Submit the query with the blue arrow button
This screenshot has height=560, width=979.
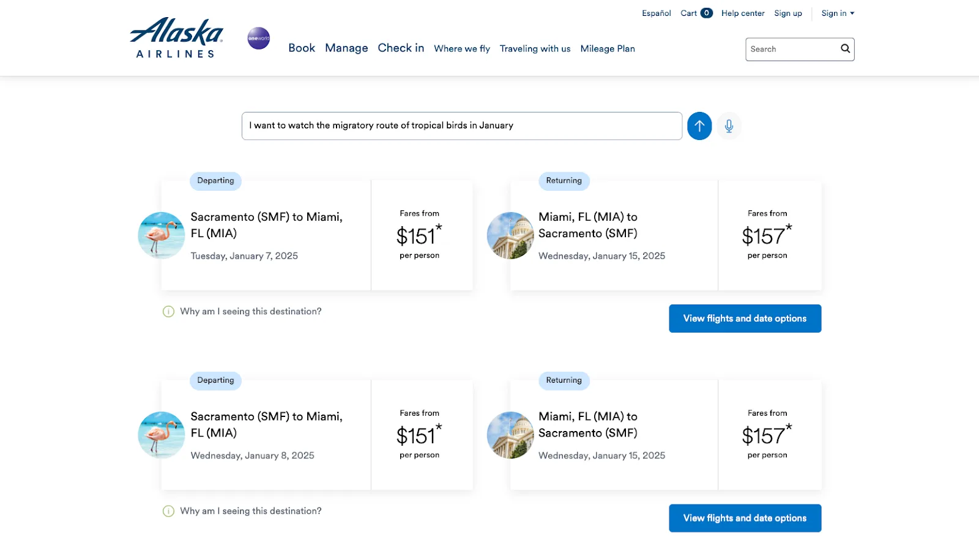[699, 126]
